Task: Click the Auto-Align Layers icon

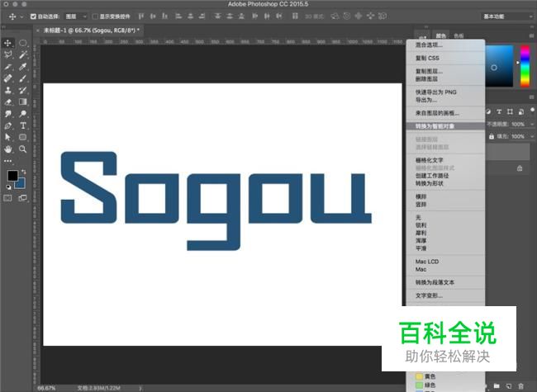Action: (295, 16)
